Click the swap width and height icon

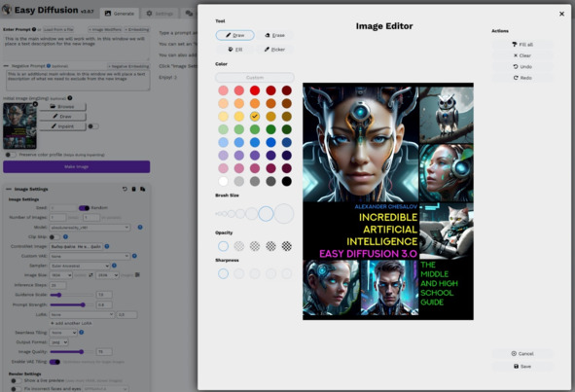coord(90,275)
